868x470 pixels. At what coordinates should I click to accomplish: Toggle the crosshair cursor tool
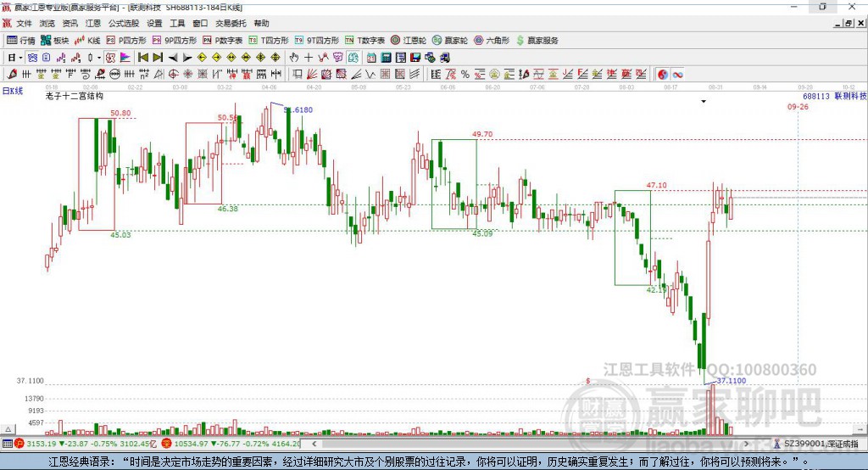coord(309,58)
